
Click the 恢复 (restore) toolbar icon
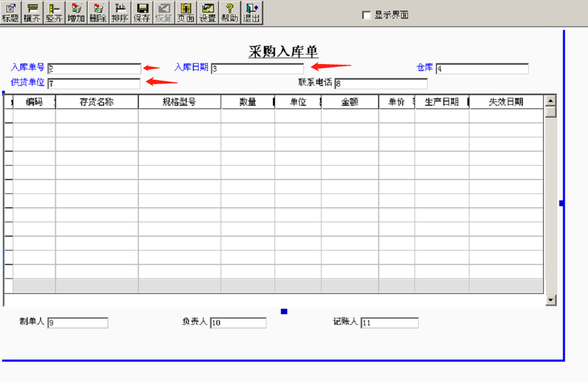(164, 13)
